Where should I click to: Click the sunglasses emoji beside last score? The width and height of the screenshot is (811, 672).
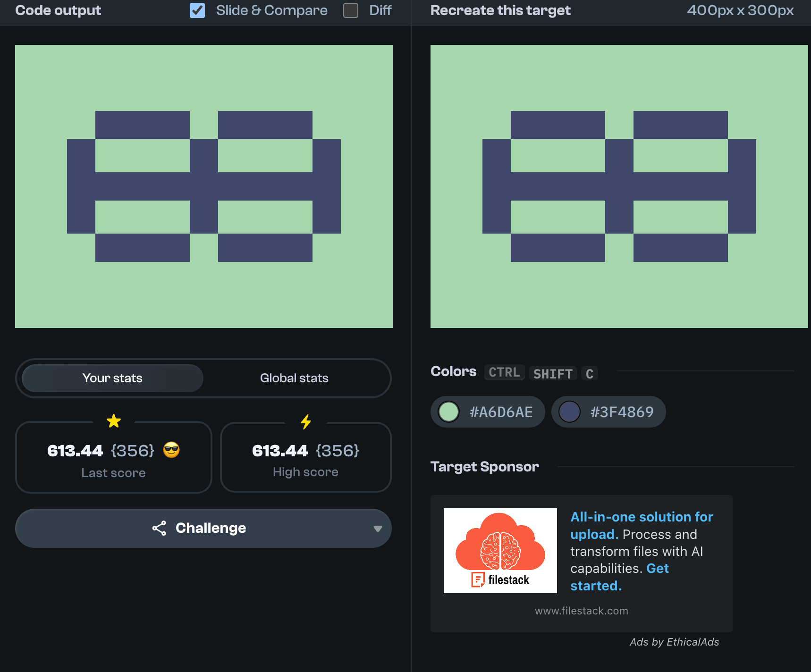[x=171, y=450]
